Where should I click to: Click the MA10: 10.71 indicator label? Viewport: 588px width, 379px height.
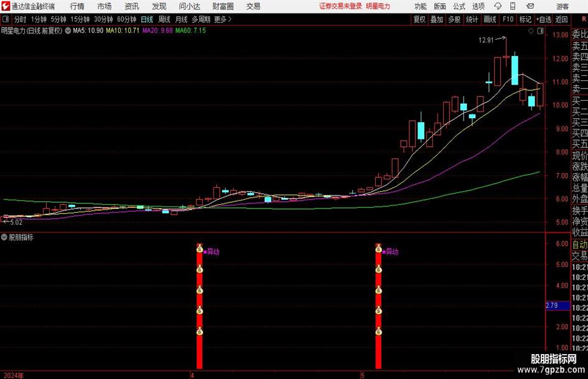point(123,30)
